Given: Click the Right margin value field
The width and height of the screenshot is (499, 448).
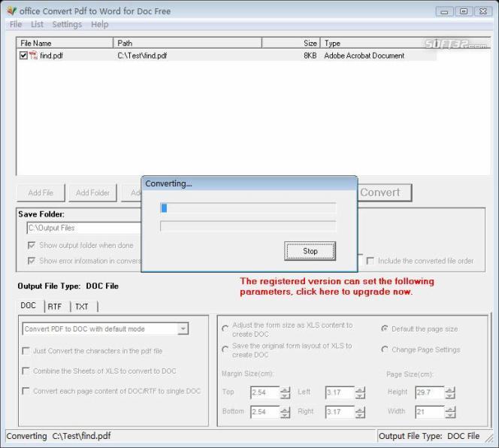Looking at the screenshot, I should point(340,412).
